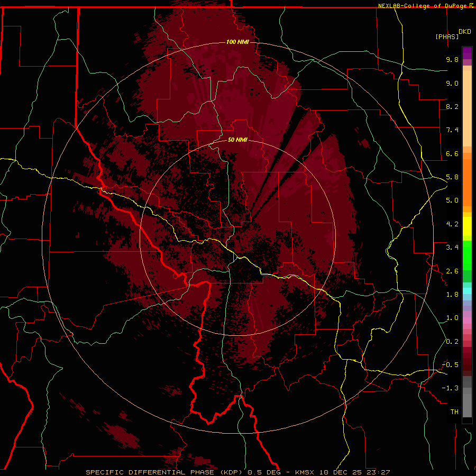
Task: Select the -0.5 value on the color scale
Action: (450, 365)
